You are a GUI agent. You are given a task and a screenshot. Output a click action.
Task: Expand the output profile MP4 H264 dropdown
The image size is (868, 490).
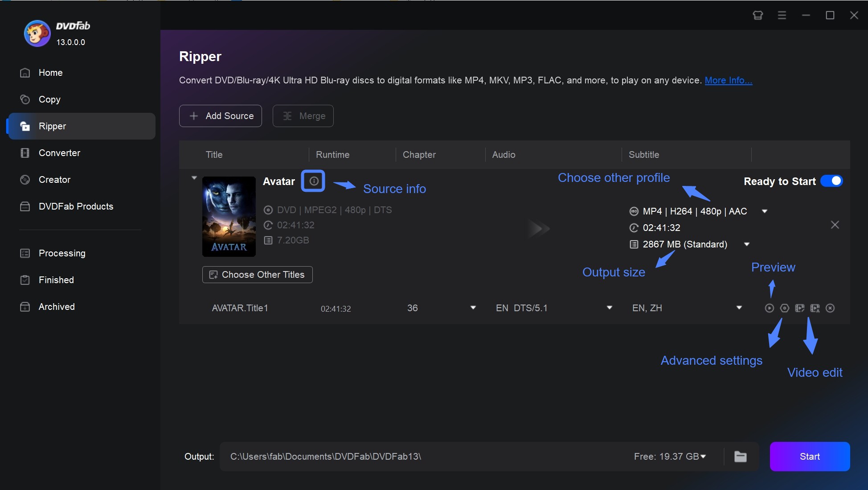coord(765,211)
